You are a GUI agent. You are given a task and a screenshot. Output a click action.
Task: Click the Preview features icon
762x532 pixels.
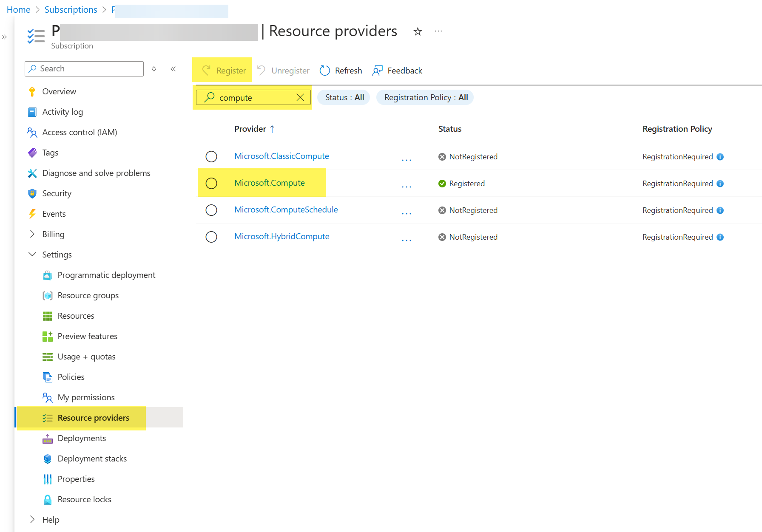(x=48, y=336)
